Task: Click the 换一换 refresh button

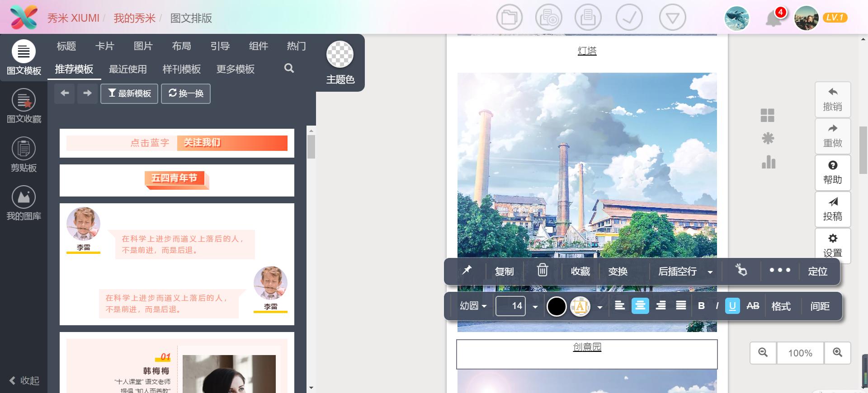Action: point(186,94)
